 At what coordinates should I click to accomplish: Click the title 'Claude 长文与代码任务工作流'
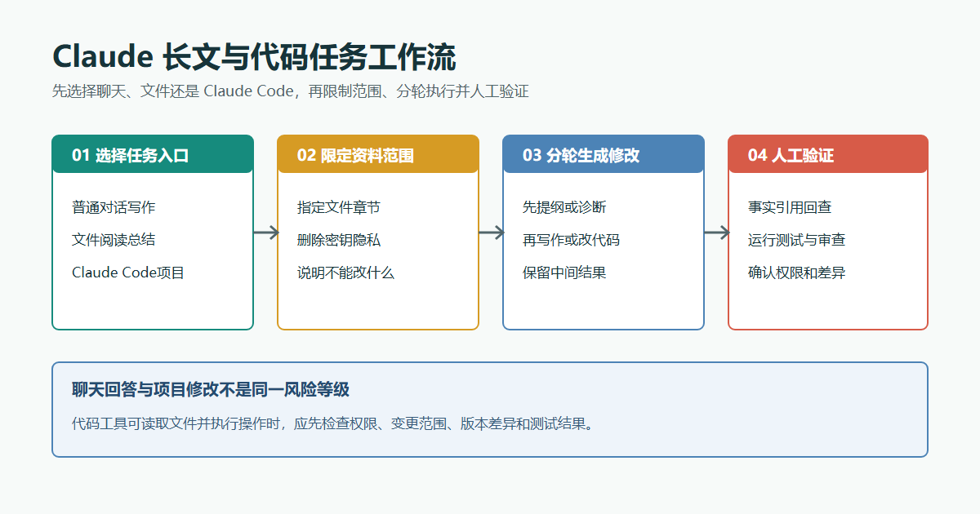click(x=254, y=58)
